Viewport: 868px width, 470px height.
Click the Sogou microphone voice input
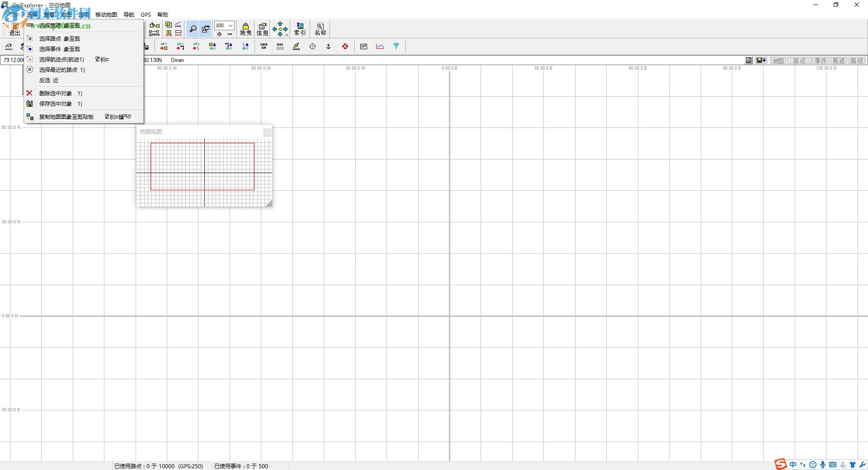823,465
